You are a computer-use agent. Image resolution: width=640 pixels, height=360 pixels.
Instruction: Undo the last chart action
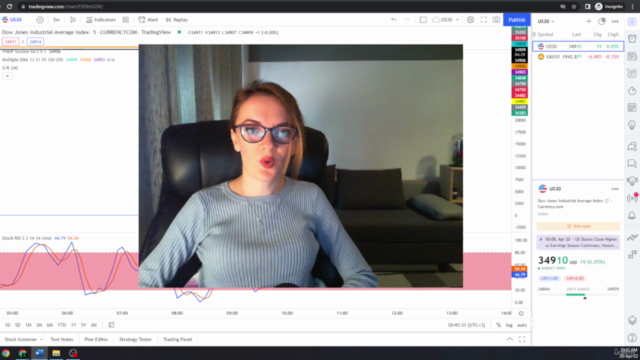click(x=393, y=20)
